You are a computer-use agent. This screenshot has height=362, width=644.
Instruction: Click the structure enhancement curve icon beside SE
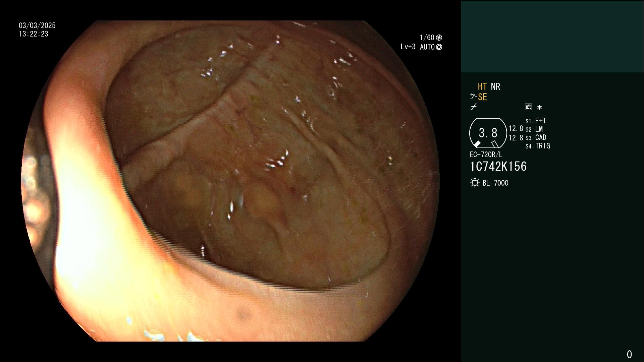point(473,97)
